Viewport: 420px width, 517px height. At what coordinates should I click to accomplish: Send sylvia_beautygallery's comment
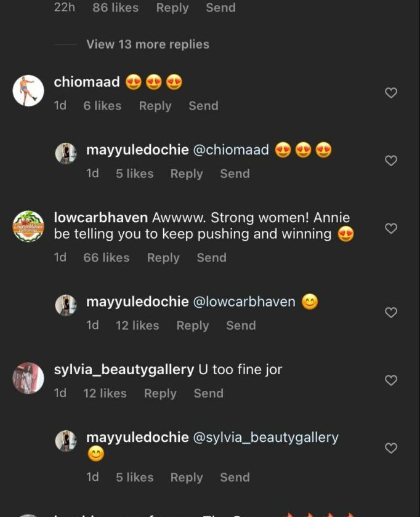coord(208,393)
